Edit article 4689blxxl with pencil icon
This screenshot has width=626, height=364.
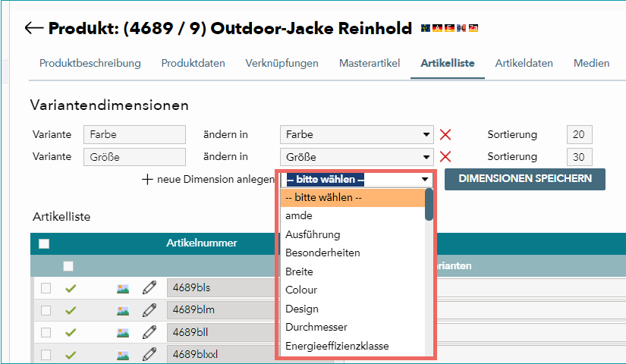click(149, 354)
